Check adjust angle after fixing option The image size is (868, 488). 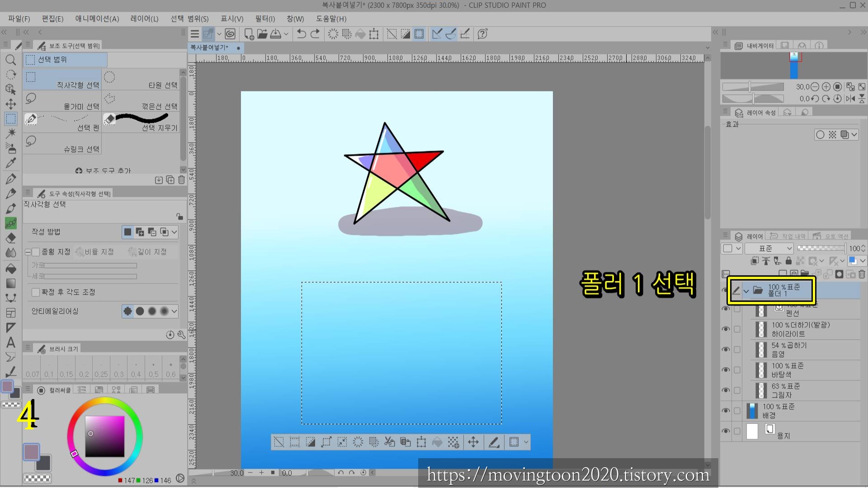pos(36,292)
